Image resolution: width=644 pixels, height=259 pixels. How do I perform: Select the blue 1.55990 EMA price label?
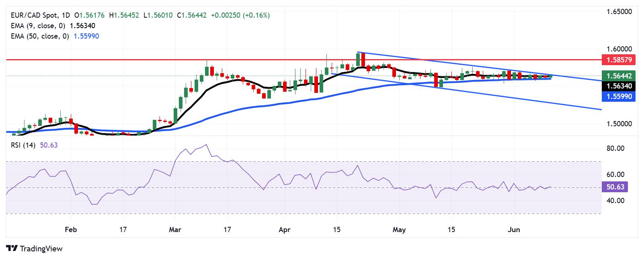coord(619,96)
